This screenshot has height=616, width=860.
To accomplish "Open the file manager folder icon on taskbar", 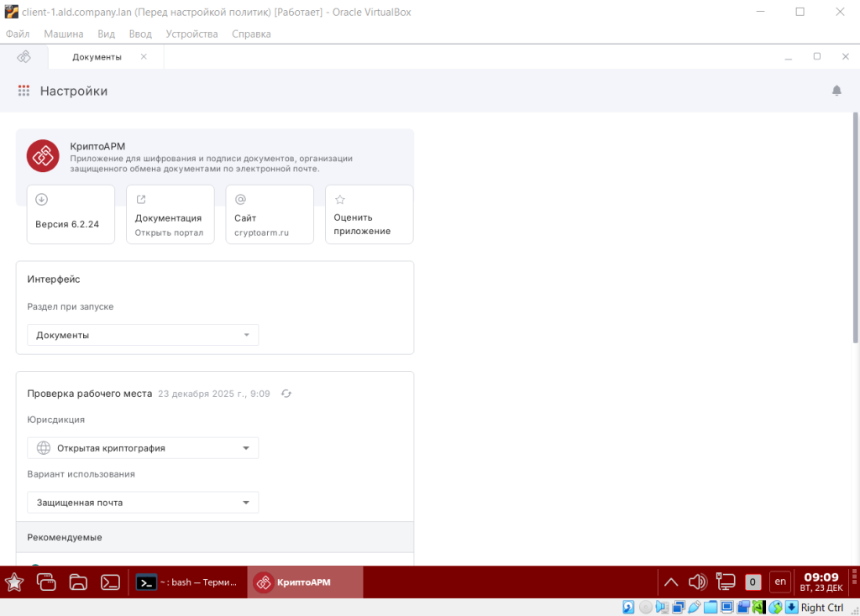I will point(78,582).
